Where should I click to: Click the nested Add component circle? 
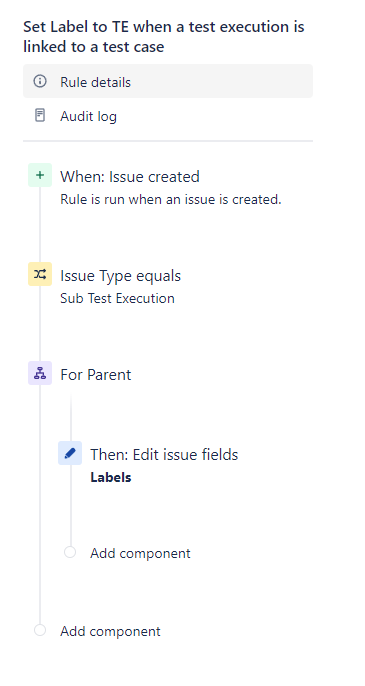click(70, 552)
